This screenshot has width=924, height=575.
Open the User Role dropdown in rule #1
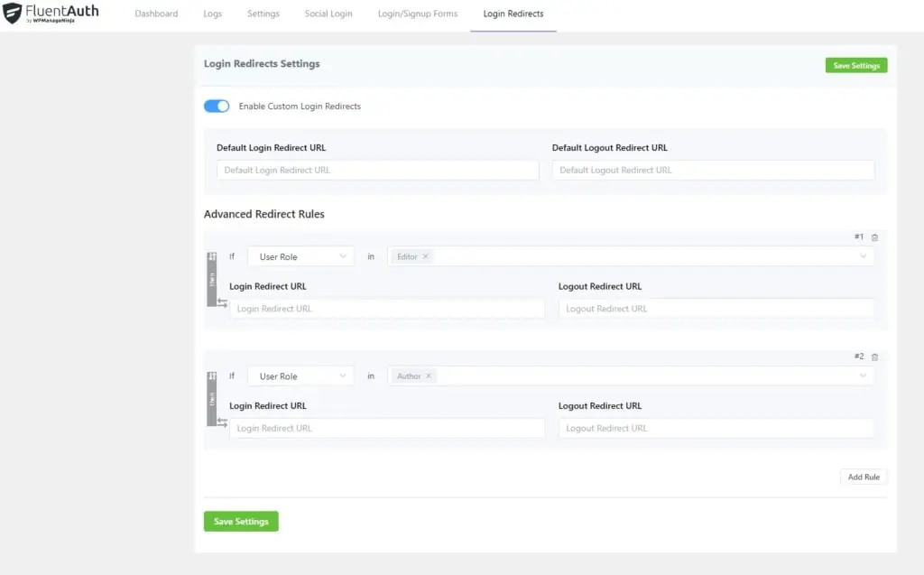point(300,256)
